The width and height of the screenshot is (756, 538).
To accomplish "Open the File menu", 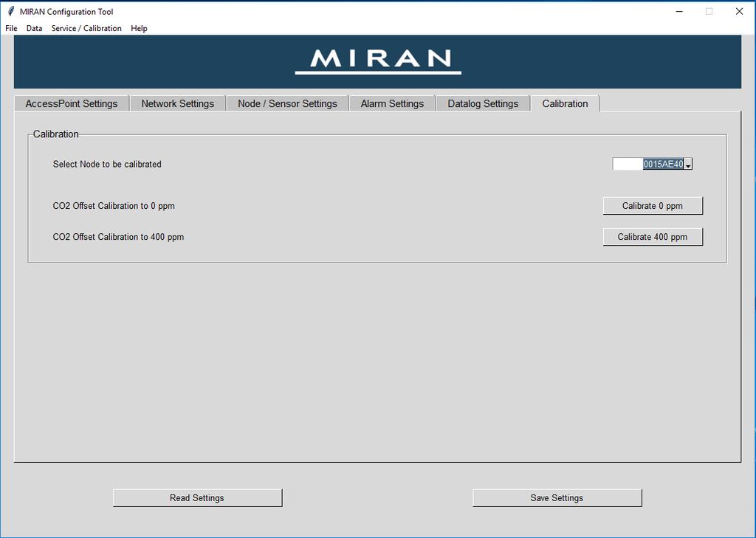I will [11, 29].
